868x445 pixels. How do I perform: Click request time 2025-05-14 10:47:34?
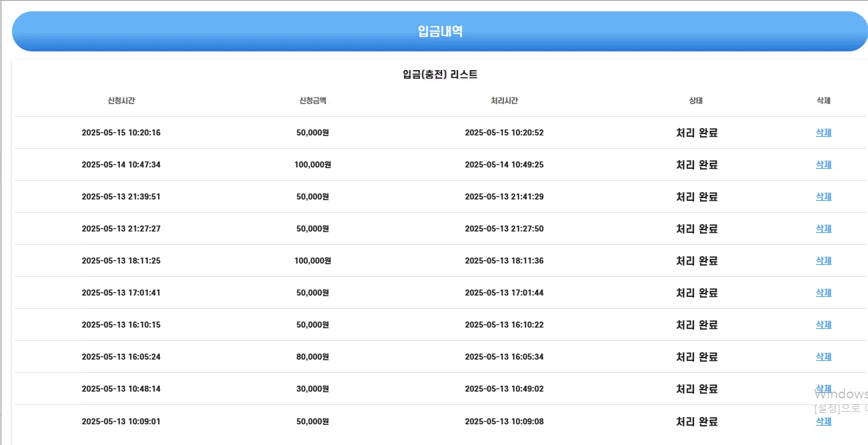tap(121, 165)
